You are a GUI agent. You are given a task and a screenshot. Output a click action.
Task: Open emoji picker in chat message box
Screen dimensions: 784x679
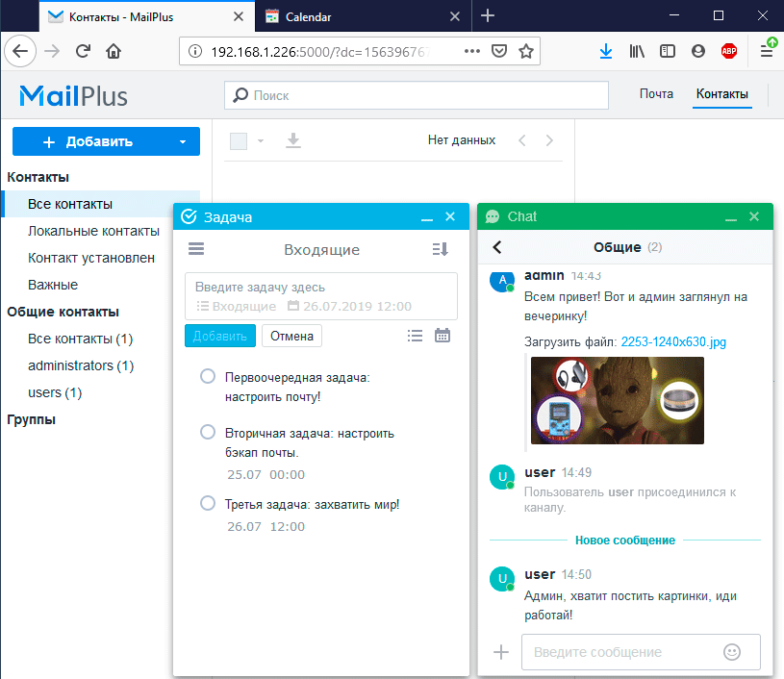(x=732, y=652)
